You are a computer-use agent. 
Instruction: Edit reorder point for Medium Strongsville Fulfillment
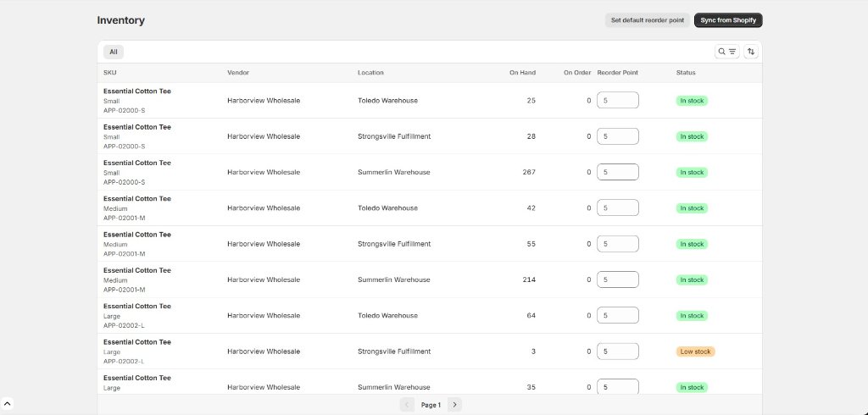617,243
